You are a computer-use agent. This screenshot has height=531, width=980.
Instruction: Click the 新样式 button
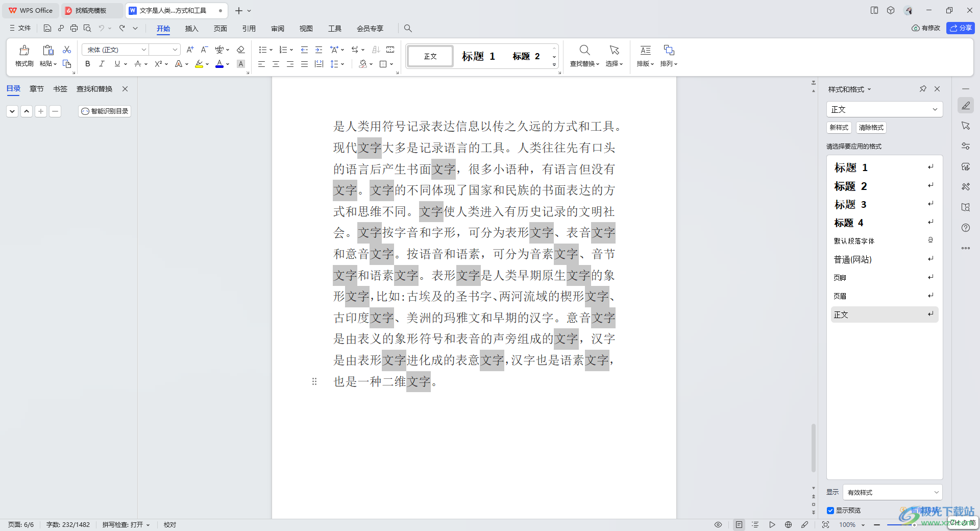(839, 128)
